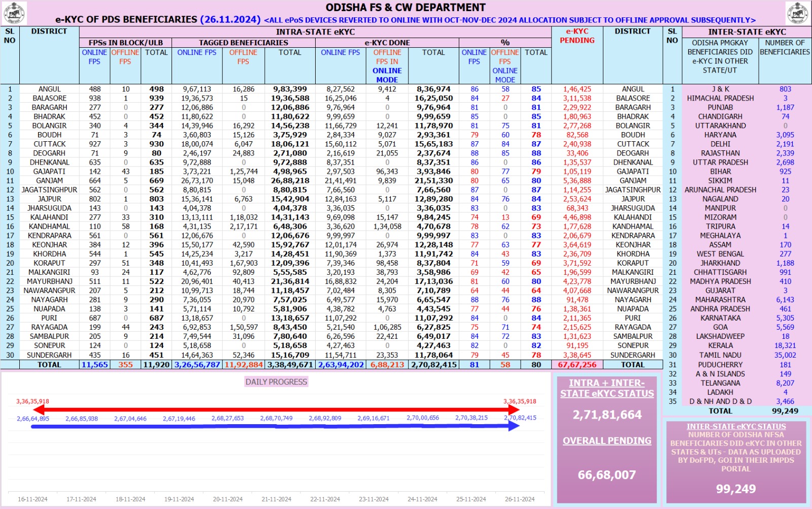Image resolution: width=812 pixels, height=509 pixels.
Task: Click the 26-11-2024 date on the chart axis
Action: (519, 499)
